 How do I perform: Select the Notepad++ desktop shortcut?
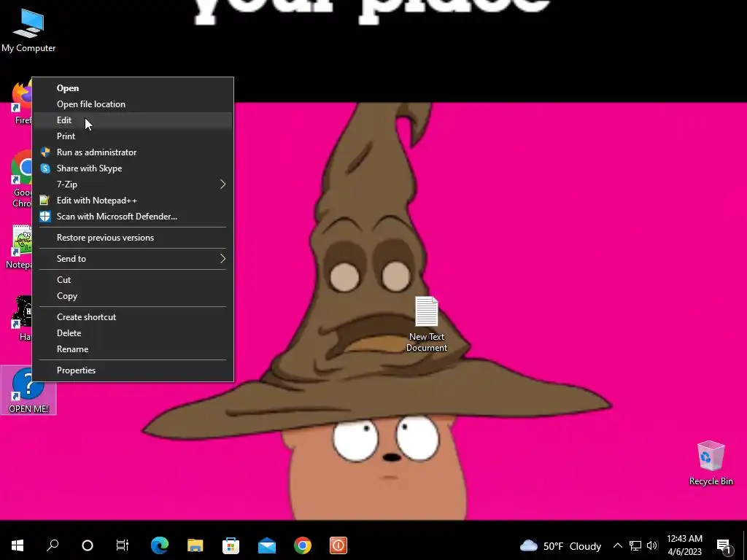pyautogui.click(x=19, y=246)
